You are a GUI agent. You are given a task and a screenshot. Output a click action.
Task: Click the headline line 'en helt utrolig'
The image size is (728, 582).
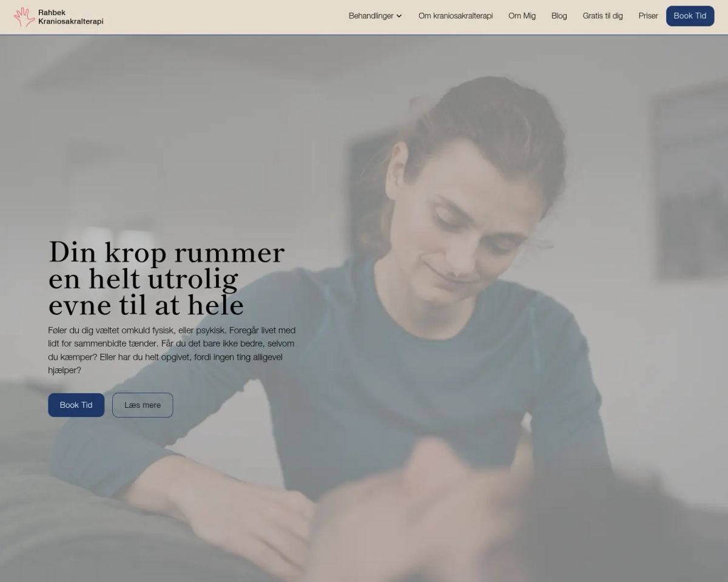click(143, 279)
